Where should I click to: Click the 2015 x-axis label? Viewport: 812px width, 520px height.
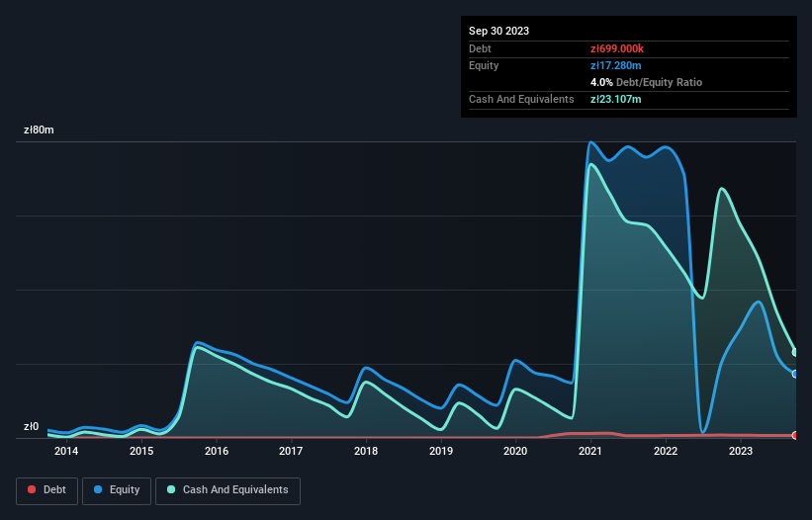(x=141, y=451)
